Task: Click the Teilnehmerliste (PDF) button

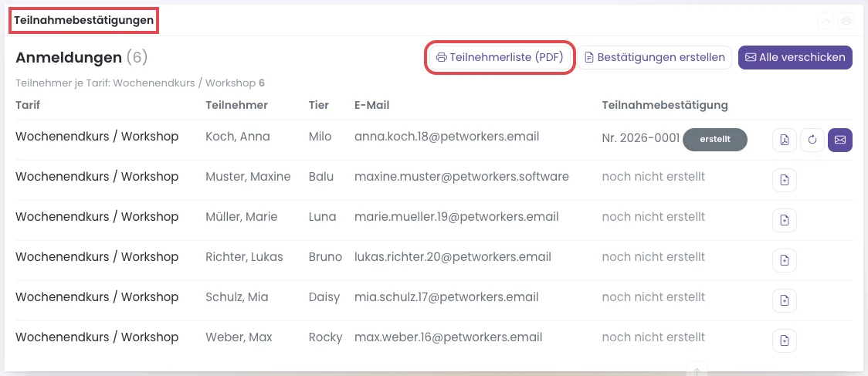Action: [500, 58]
